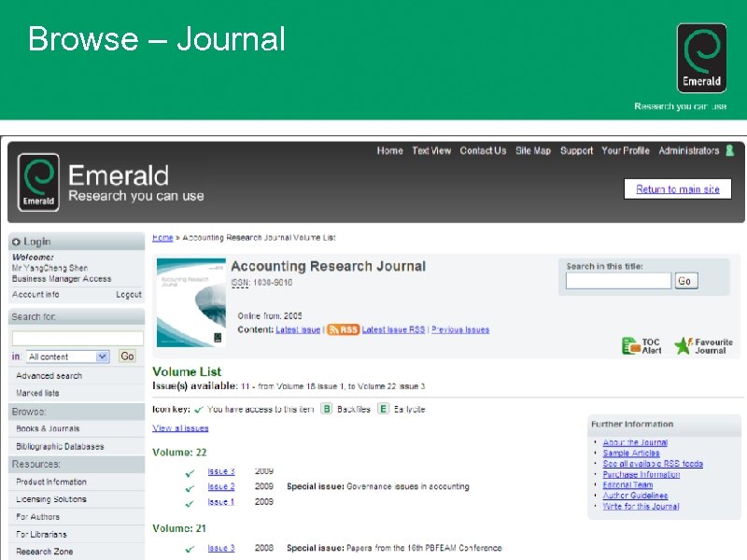Click the EarlyCite 'E' icon in the icon key
This screenshot has width=747, height=560.
point(382,409)
